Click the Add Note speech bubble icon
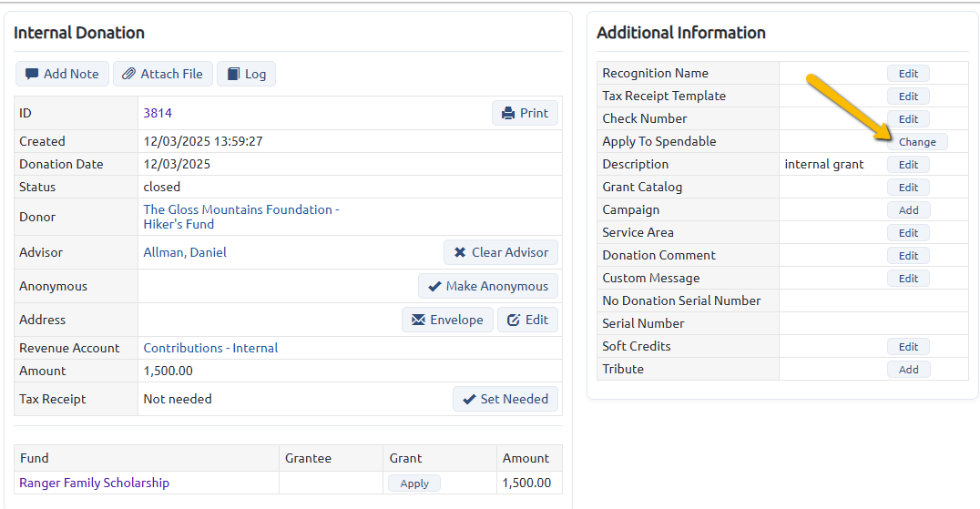The height and width of the screenshot is (509, 980). tap(31, 74)
